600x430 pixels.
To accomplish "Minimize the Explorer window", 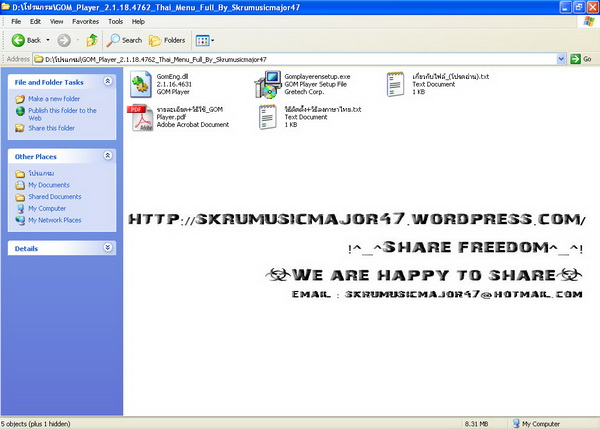I will [x=566, y=7].
